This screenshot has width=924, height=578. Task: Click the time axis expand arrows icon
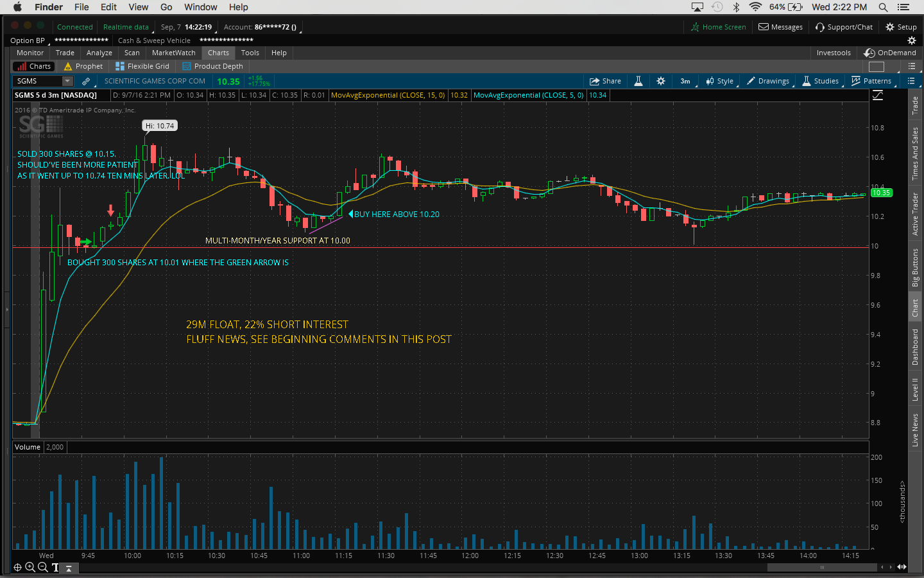[902, 567]
